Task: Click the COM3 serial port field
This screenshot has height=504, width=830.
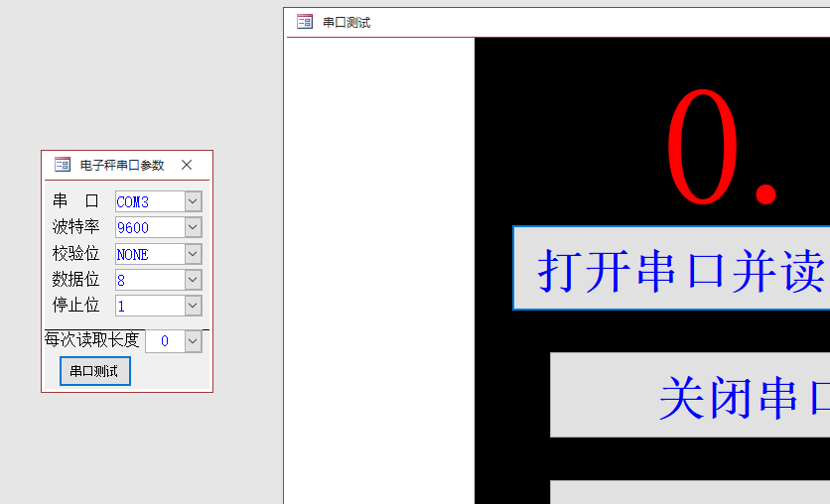Action: tap(150, 201)
